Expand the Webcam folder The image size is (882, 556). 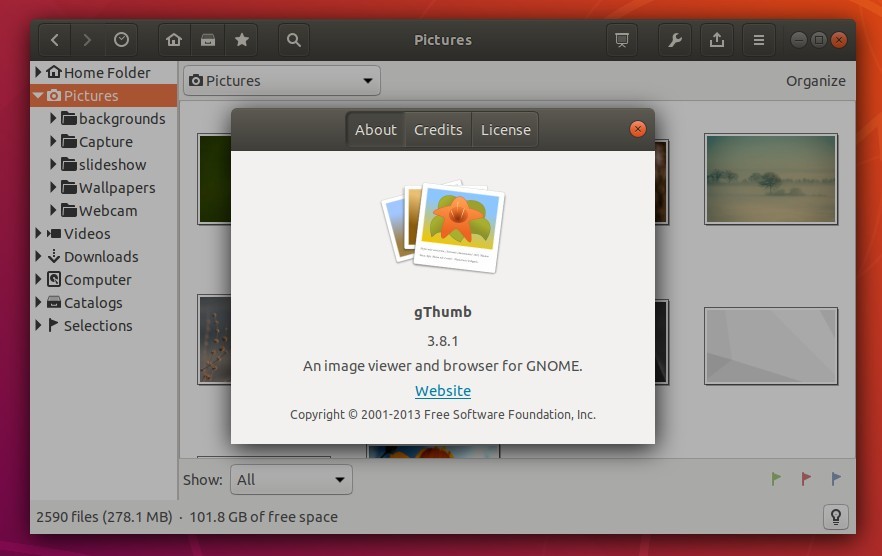[x=53, y=210]
